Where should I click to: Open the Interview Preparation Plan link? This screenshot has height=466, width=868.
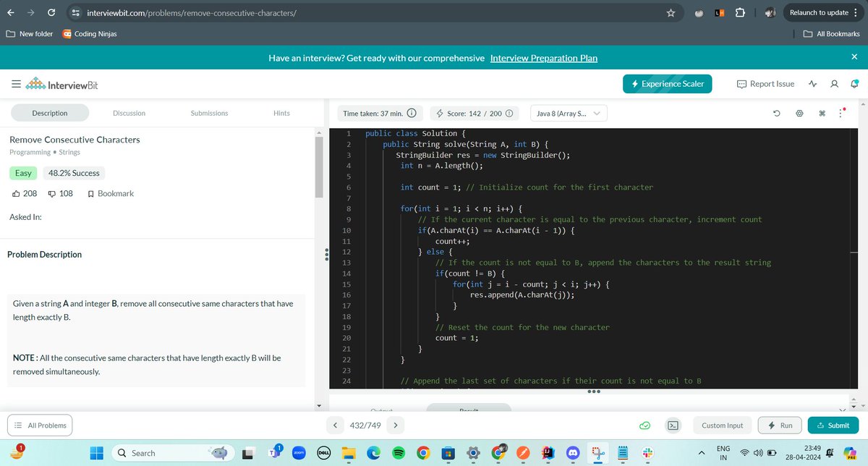(x=544, y=58)
